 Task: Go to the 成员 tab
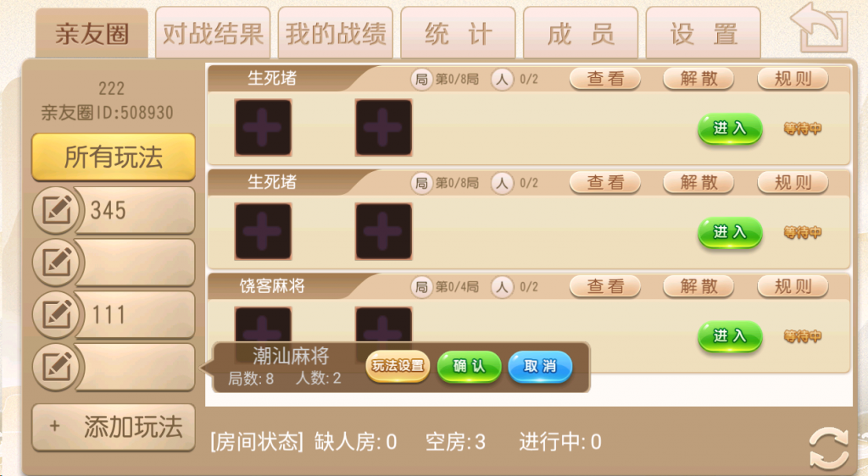(581, 33)
